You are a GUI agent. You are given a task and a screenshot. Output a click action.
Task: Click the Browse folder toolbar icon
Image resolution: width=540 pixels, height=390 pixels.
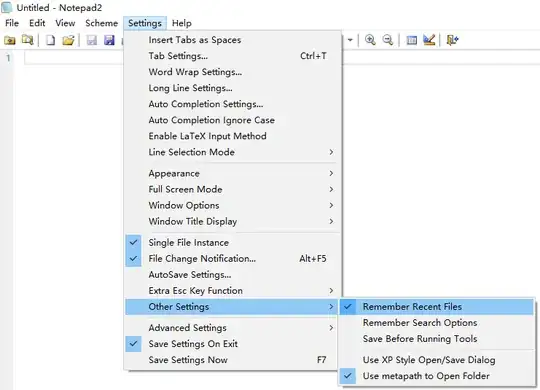(10, 40)
